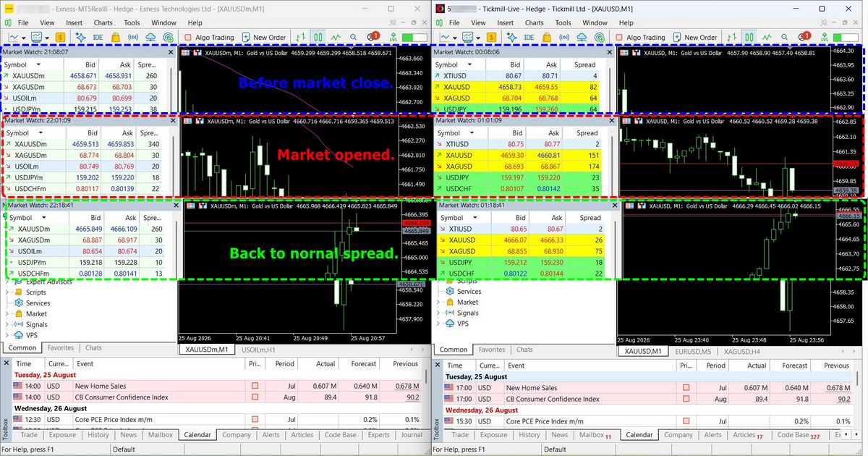Click the sparkle icon in Exness toolbar
This screenshot has width=868, height=456.
tap(80, 37)
